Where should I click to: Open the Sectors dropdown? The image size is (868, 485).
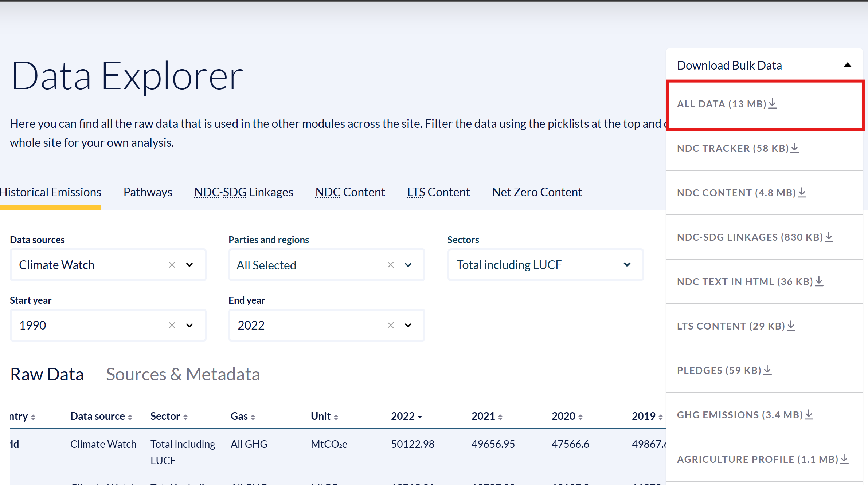point(627,265)
